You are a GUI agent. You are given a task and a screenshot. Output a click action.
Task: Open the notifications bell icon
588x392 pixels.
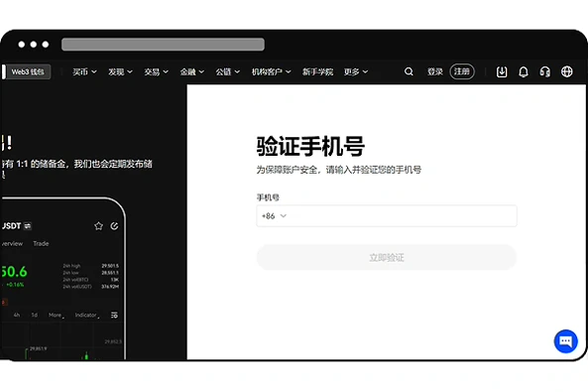524,71
